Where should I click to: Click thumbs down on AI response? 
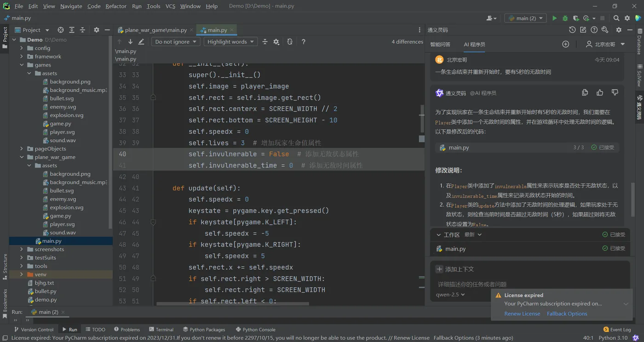coord(615,93)
